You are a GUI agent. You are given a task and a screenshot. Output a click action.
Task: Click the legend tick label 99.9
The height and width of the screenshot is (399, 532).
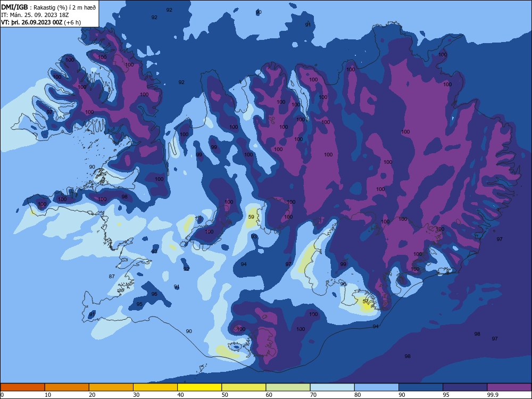(492, 395)
